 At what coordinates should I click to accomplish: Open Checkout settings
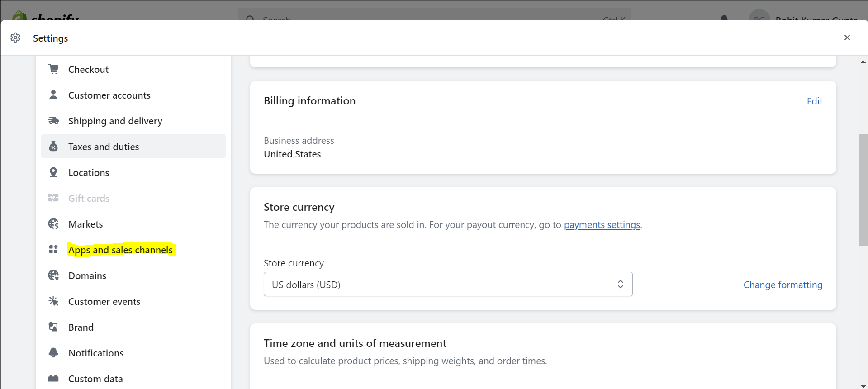[133, 69]
